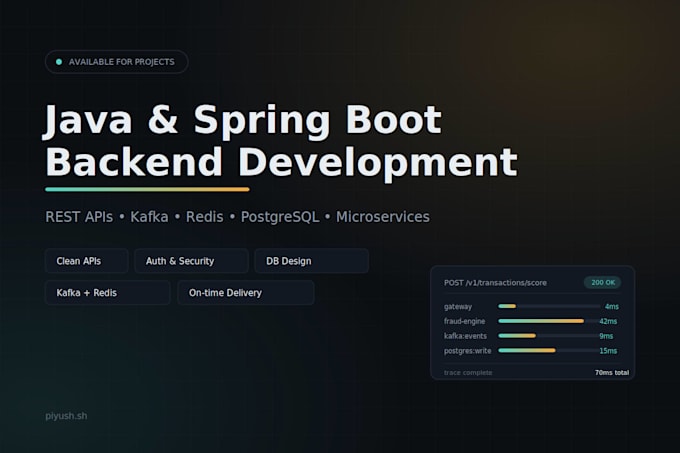This screenshot has height=453, width=680.
Task: Click the postgres:write latency bar
Action: click(x=549, y=351)
